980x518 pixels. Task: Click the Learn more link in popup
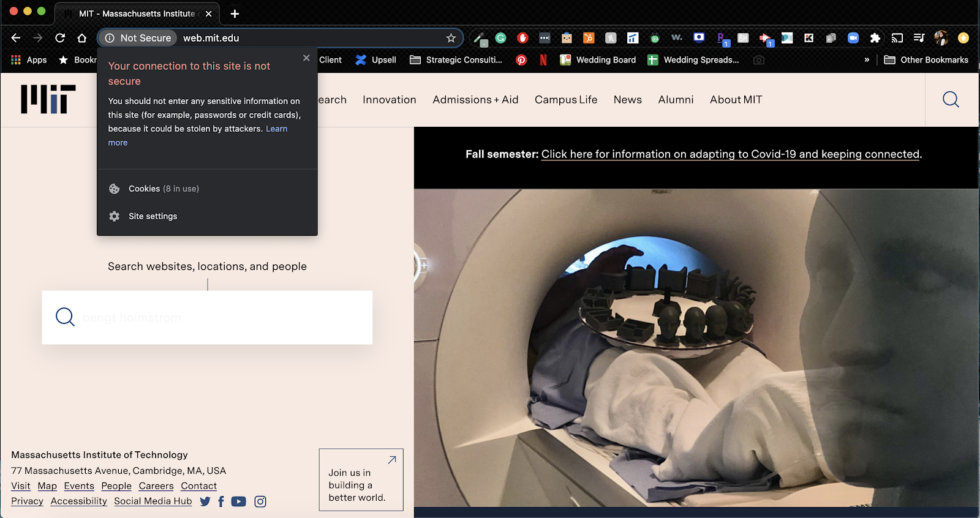[276, 129]
